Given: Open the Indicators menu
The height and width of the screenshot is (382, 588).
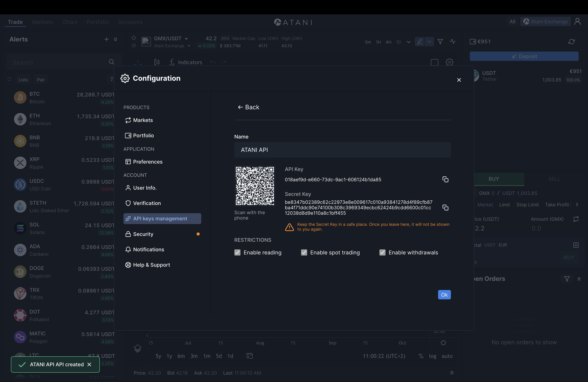Looking at the screenshot, I should point(185,62).
